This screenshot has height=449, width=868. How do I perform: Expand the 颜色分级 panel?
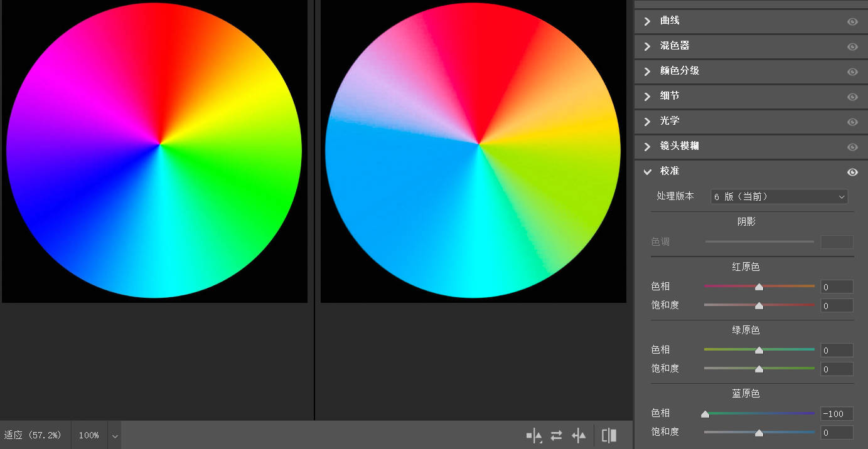pos(648,71)
